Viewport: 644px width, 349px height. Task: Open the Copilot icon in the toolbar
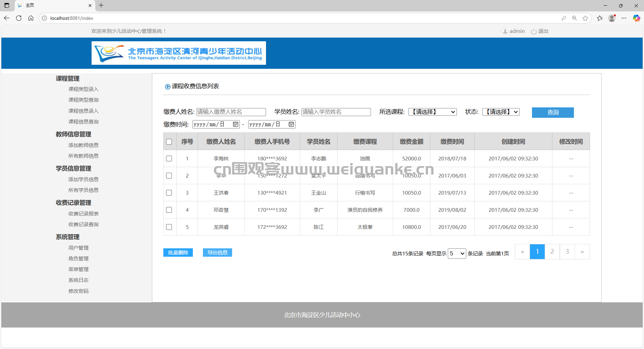[636, 18]
